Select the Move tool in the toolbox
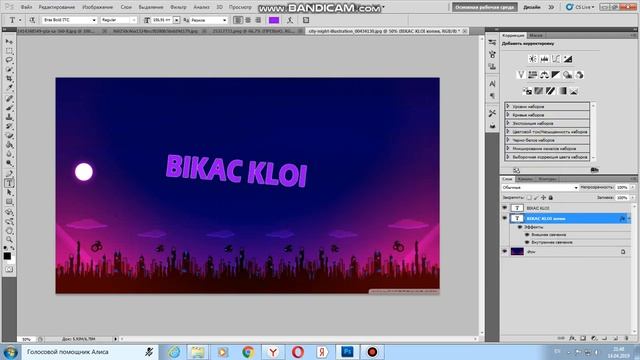The image size is (640, 360). click(x=9, y=41)
